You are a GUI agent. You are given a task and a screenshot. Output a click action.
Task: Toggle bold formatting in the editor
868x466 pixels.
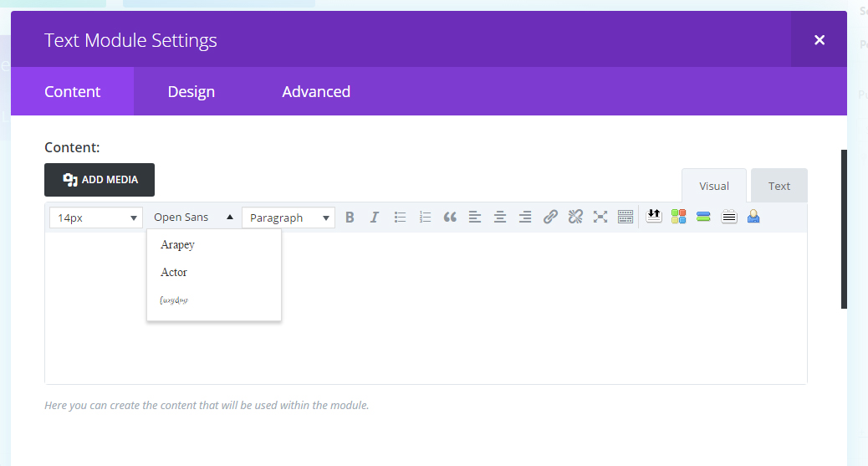350,218
